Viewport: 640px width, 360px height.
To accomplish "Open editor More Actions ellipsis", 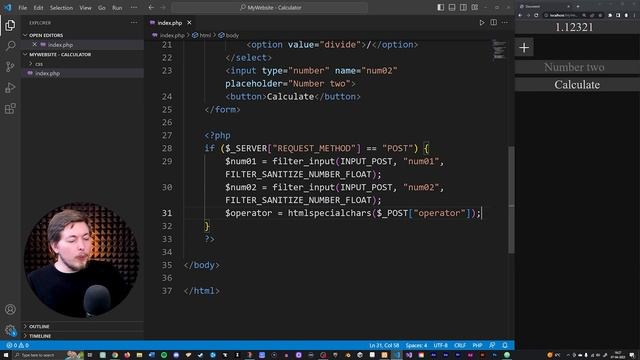I will point(505,22).
